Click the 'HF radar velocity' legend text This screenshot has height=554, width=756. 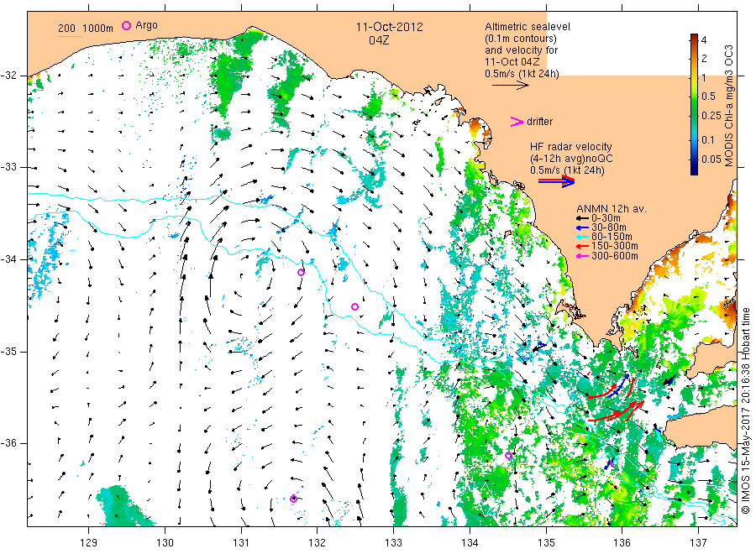coord(571,146)
